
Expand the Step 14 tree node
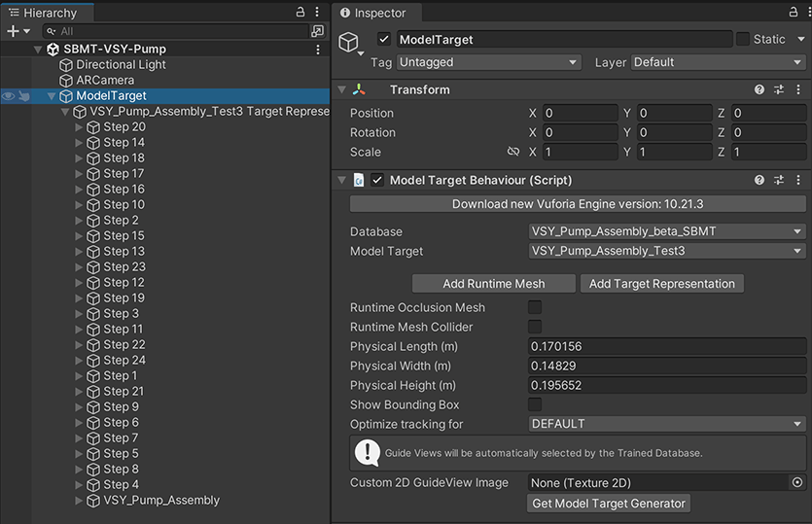pos(78,143)
